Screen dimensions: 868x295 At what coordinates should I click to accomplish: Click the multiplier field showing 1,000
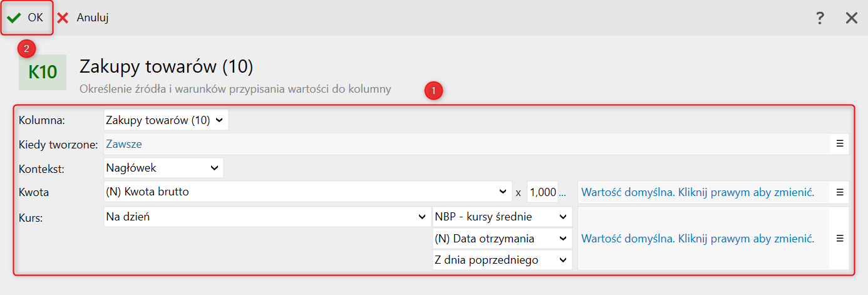[x=542, y=192]
